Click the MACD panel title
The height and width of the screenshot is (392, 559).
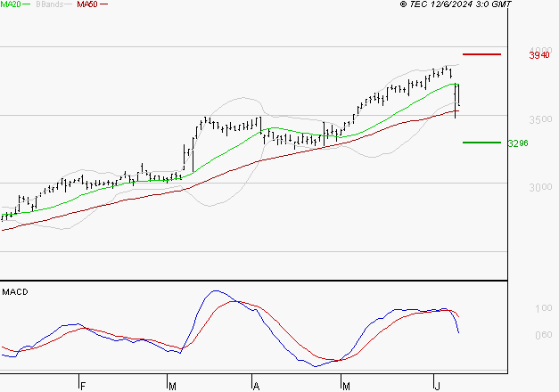pos(15,292)
